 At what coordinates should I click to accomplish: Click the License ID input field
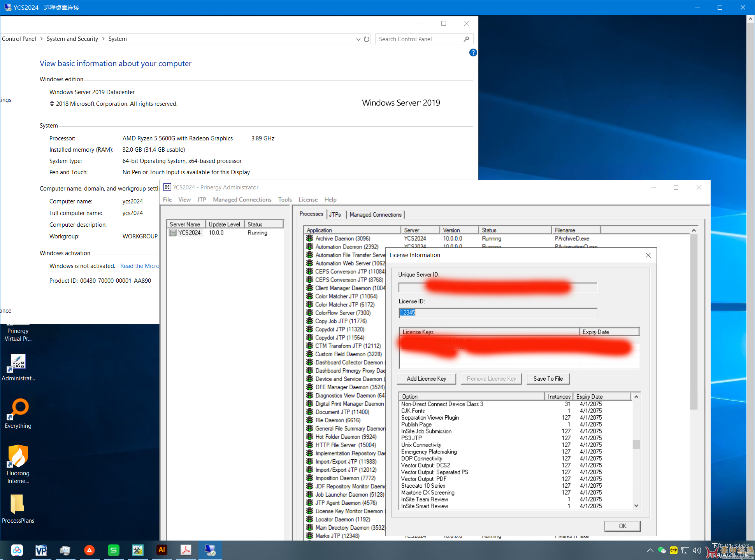(498, 313)
